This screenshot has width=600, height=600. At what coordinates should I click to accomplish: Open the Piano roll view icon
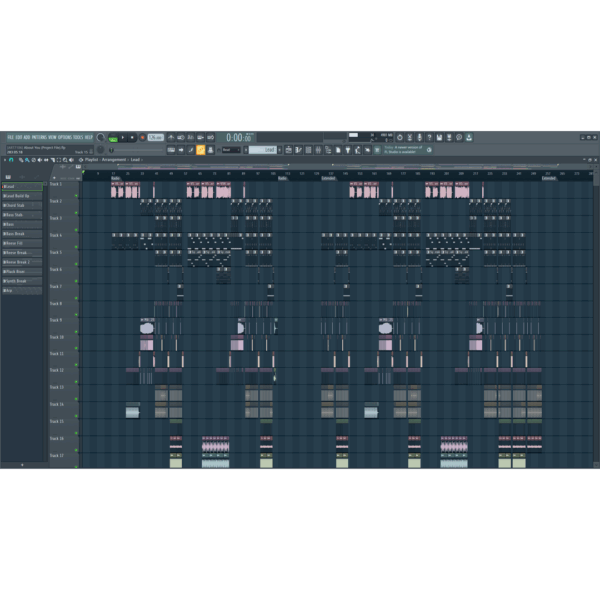tap(298, 150)
